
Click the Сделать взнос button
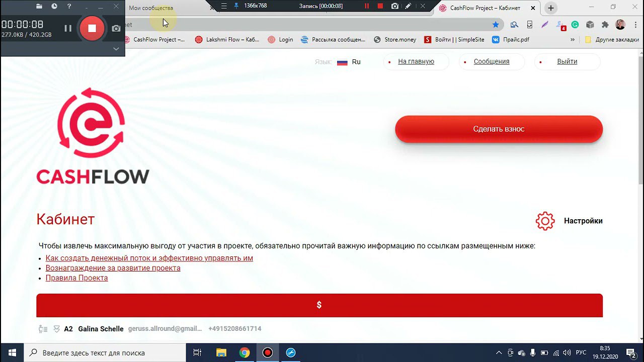click(499, 129)
